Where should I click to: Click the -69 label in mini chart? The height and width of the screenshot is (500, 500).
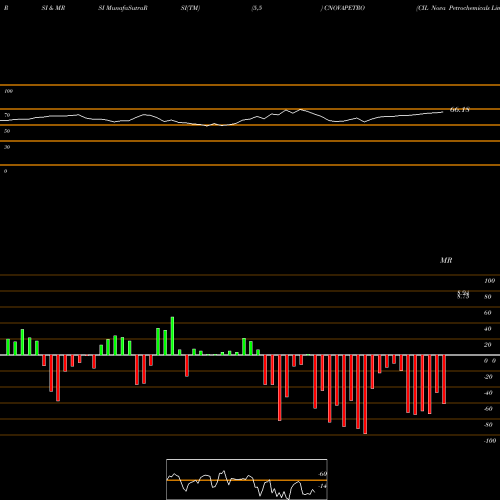coord(322,474)
